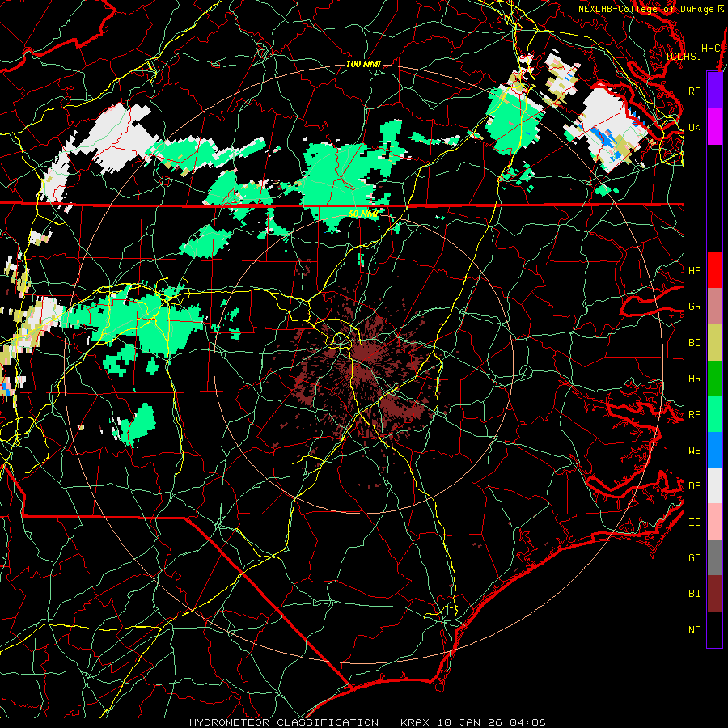Click the RF legend label

[694, 91]
